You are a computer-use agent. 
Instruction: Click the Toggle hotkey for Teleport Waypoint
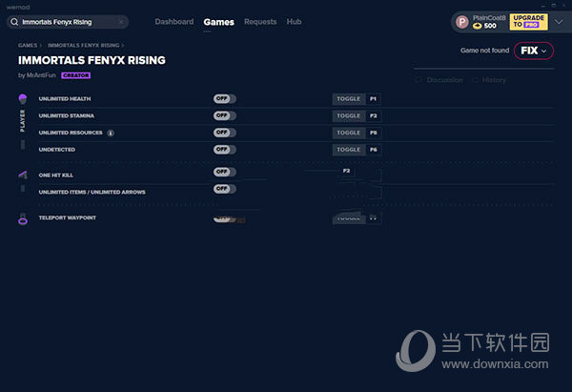tap(357, 217)
